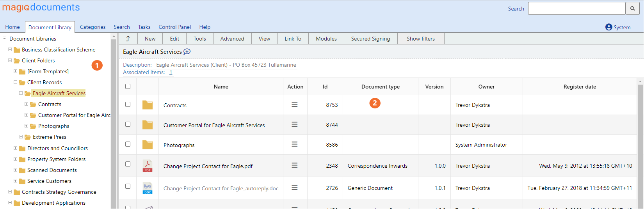This screenshot has height=209, width=644.
Task: Select checkbox for Change Project Contact for Eagle.pdf
Action: [128, 164]
